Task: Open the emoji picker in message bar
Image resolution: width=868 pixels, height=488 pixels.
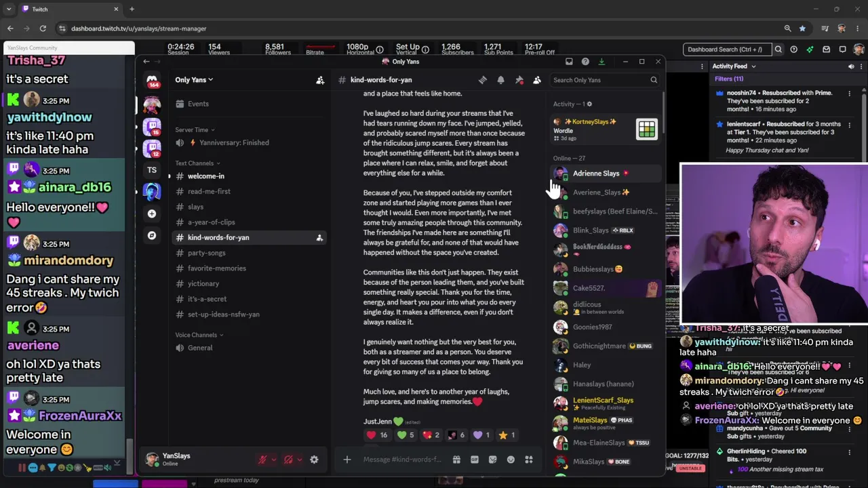Action: point(511,460)
